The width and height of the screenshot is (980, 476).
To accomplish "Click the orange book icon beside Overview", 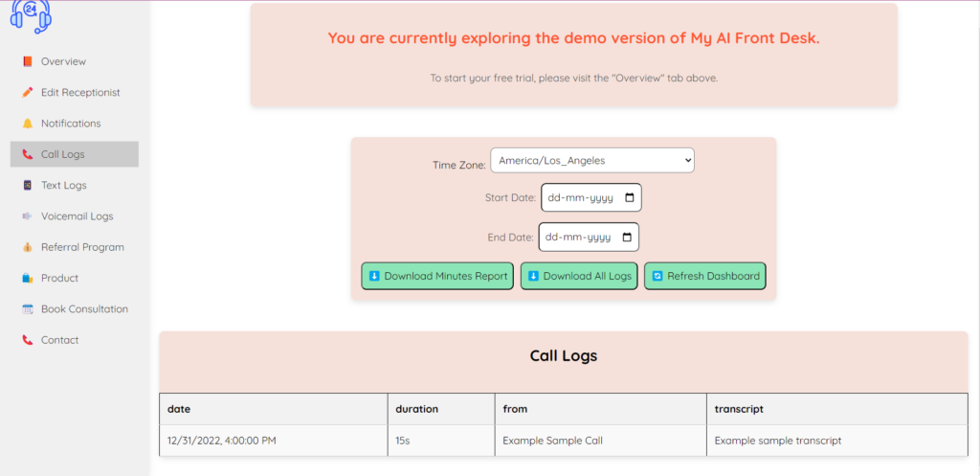I will coord(27,61).
